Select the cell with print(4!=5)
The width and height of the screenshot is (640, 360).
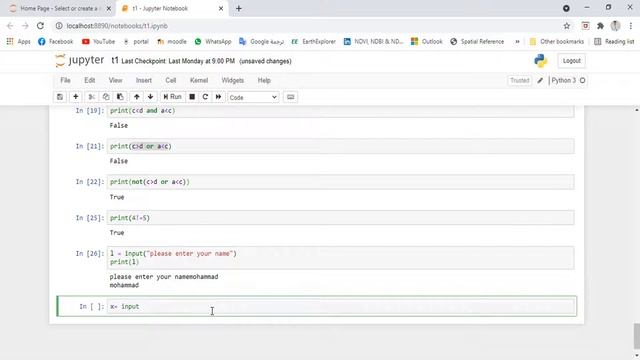(x=340, y=218)
